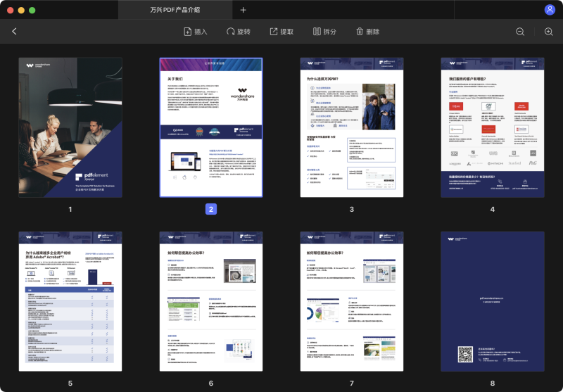This screenshot has width=563, height=392.
Task: Zoom out thumbnails with minus magnifier
Action: pyautogui.click(x=520, y=32)
